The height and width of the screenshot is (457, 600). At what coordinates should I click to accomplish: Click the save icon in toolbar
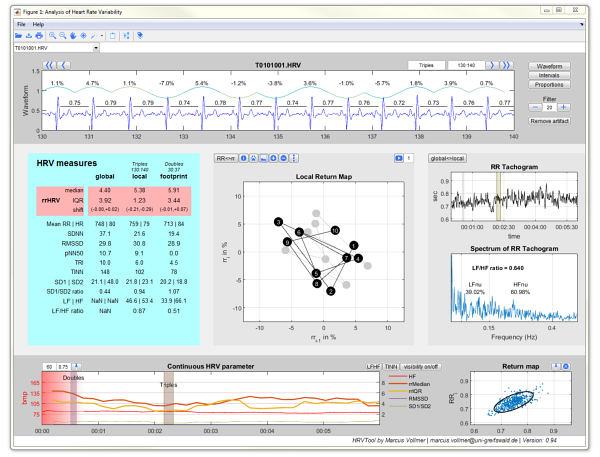[x=30, y=35]
